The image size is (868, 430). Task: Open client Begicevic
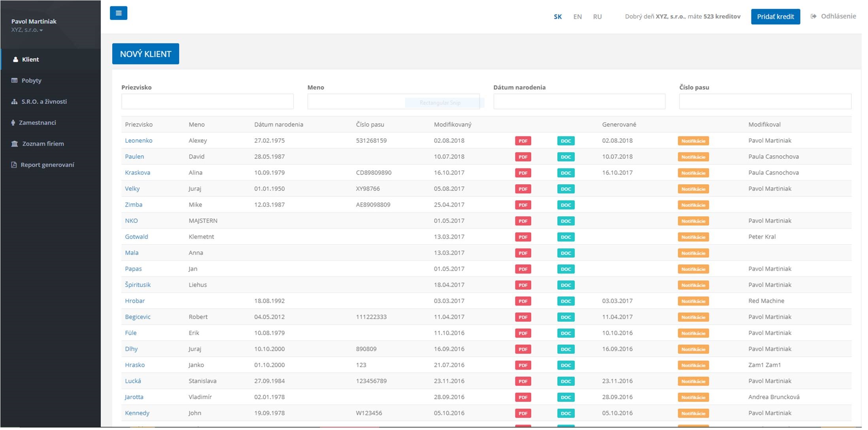point(138,317)
